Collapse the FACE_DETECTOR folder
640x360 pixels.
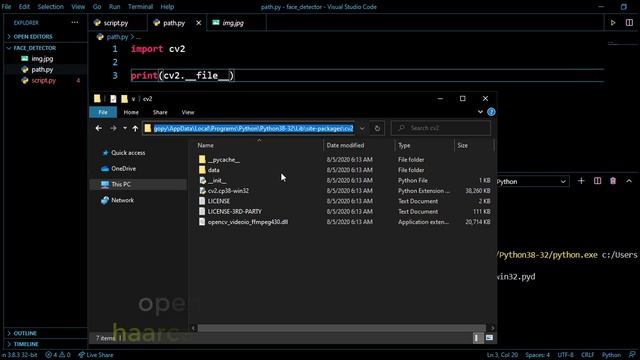34,48
